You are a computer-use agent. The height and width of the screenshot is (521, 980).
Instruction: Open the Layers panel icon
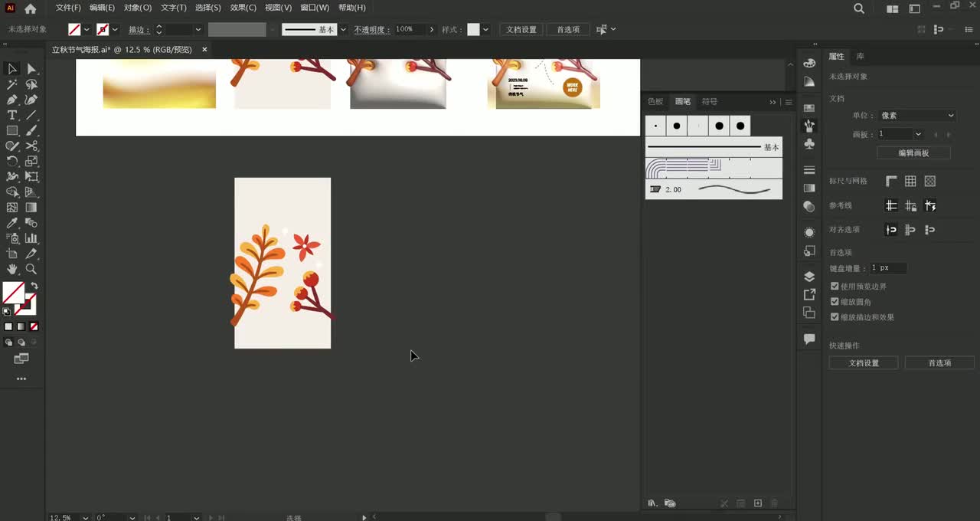pos(809,277)
